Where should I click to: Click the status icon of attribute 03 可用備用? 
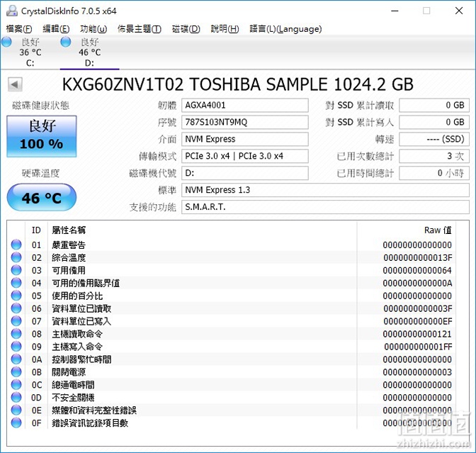[x=16, y=270]
